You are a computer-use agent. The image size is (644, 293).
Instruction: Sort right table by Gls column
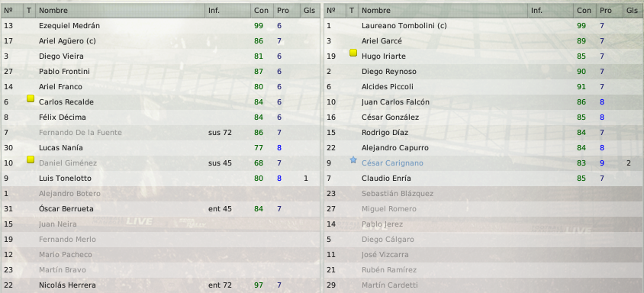(x=633, y=11)
